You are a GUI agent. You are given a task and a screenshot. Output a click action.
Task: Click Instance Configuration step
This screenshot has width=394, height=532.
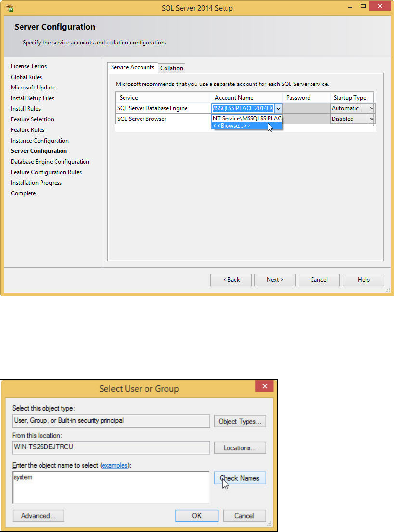(40, 141)
